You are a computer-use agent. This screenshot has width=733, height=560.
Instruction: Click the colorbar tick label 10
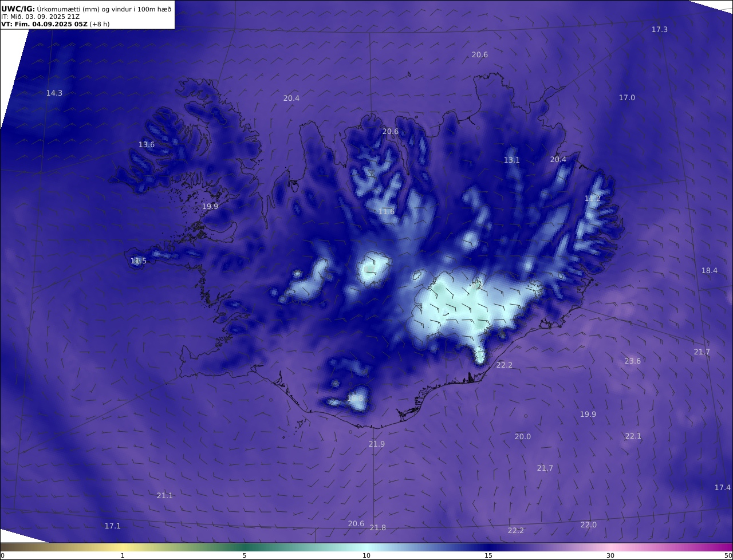point(366,555)
